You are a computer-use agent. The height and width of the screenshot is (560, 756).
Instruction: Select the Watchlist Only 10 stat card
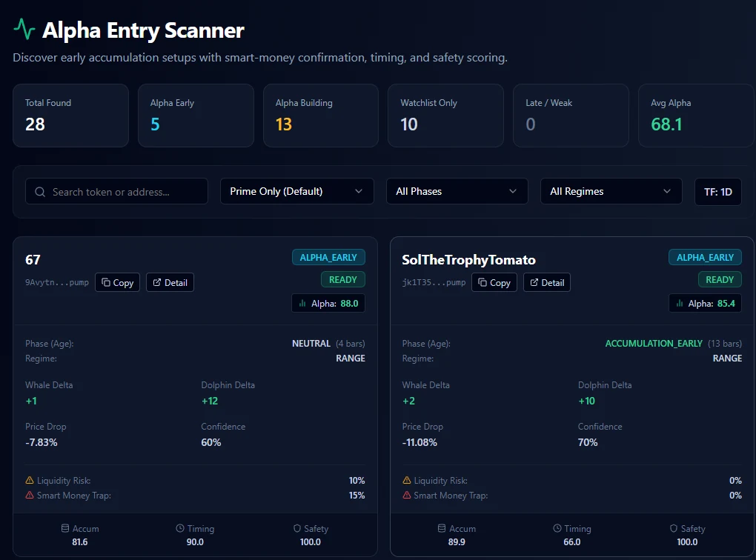coord(446,116)
